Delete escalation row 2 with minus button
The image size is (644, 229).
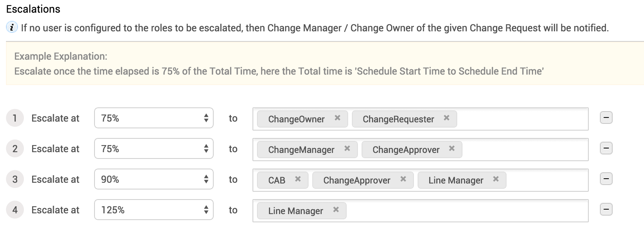[606, 148]
